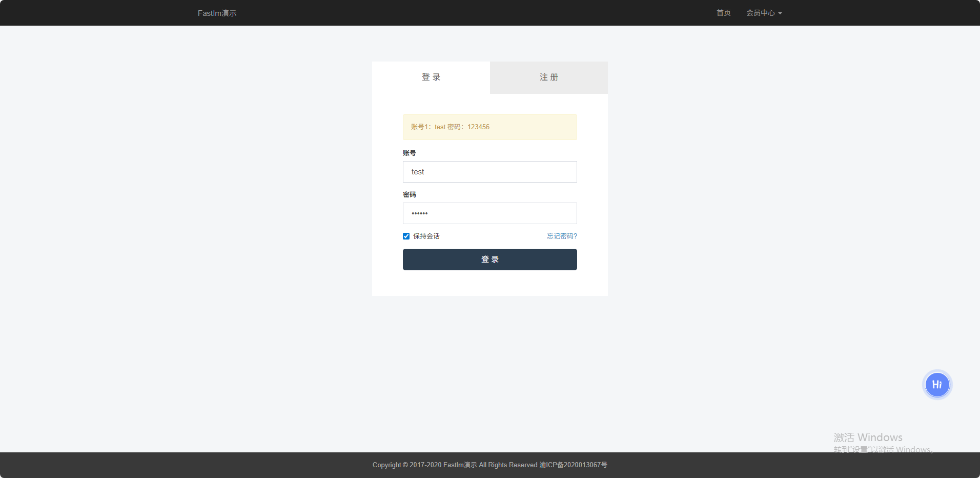980x478 pixels.
Task: Click the yellow demo account hint box
Action: [489, 127]
